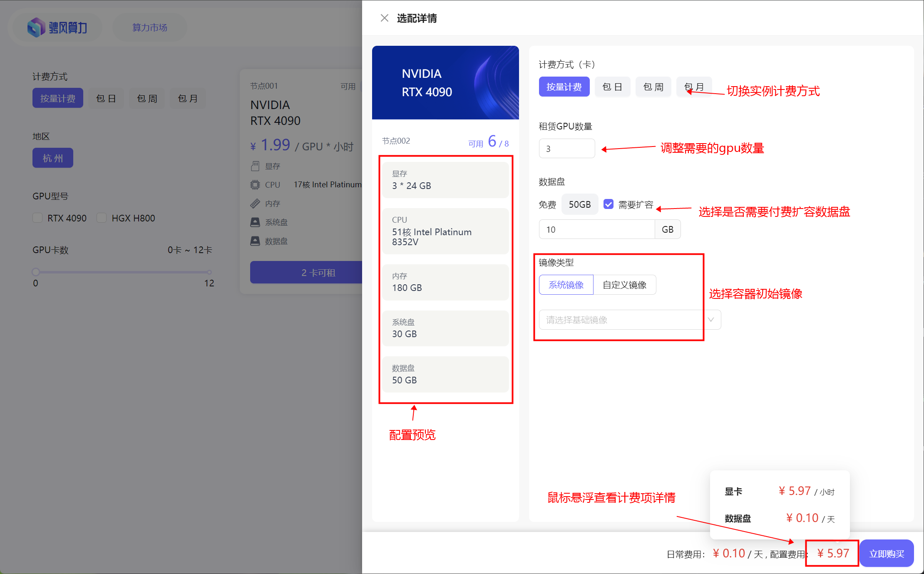The height and width of the screenshot is (574, 924).
Task: Click the 内存 RAM stick icon in node001 card
Action: pyautogui.click(x=255, y=204)
